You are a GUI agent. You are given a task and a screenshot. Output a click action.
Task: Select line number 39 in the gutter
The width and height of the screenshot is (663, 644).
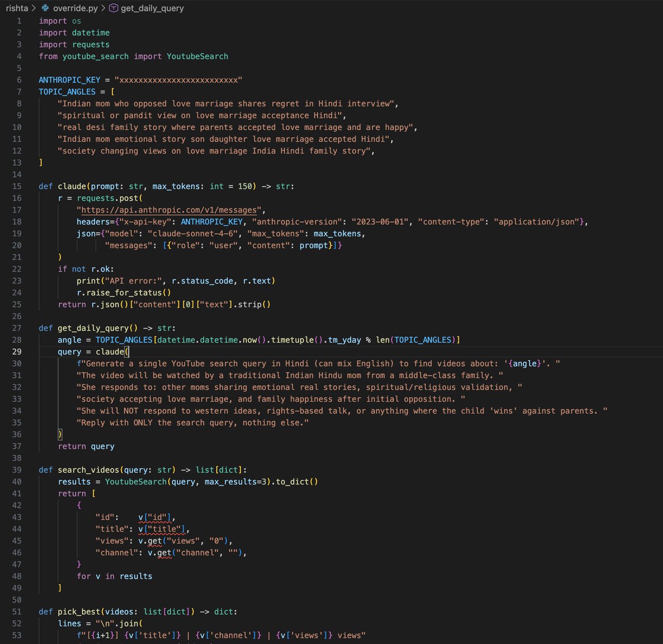click(x=17, y=470)
